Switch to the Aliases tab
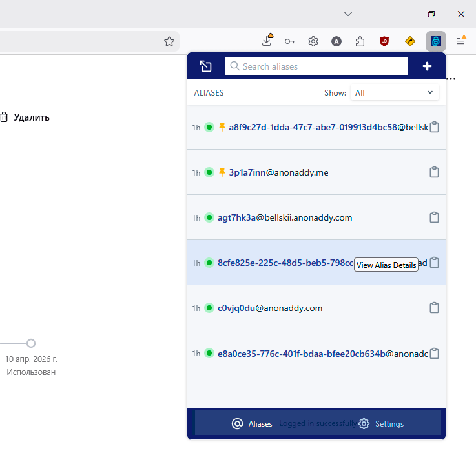The width and height of the screenshot is (476, 453). (x=252, y=423)
